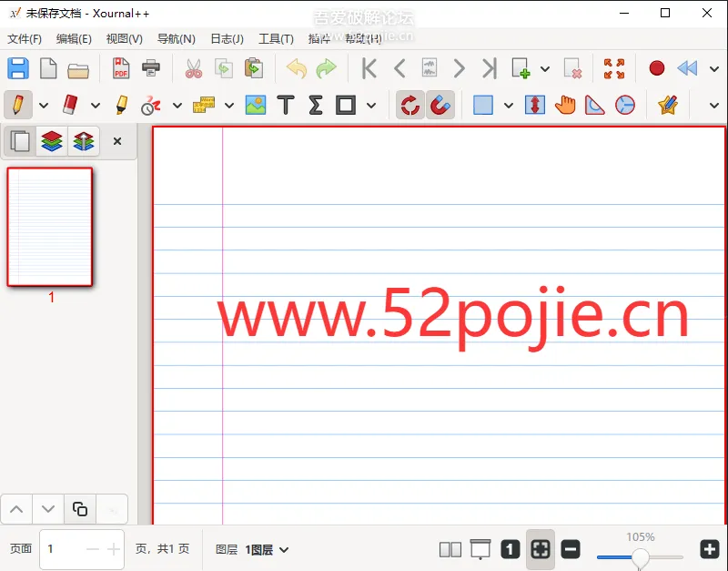Undo the last action
Image resolution: width=728 pixels, height=571 pixels.
(297, 68)
